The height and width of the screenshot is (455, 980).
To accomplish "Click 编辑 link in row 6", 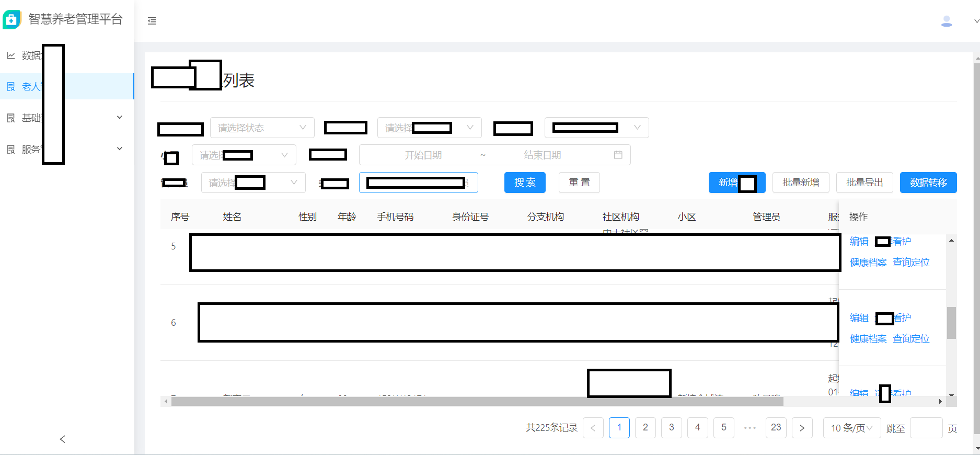I will tap(859, 317).
